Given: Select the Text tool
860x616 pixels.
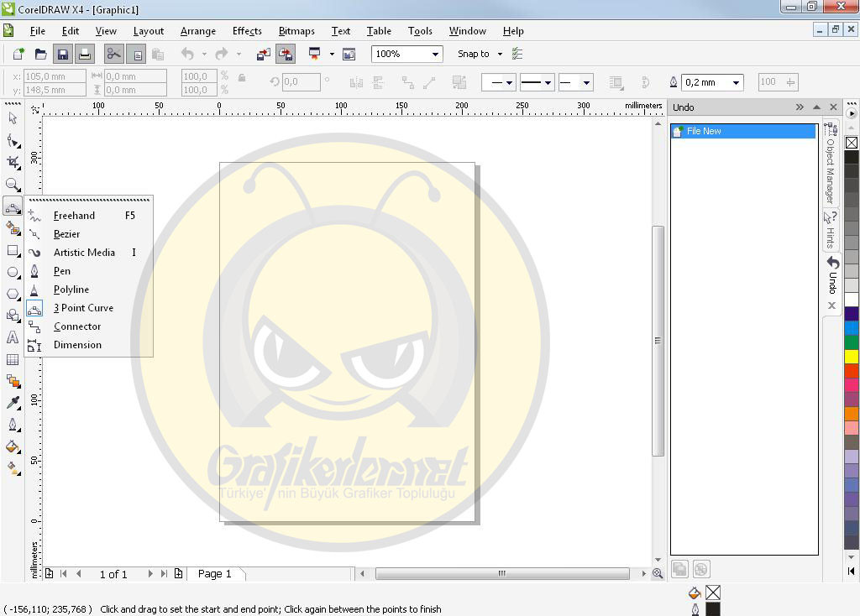Looking at the screenshot, I should click(x=13, y=337).
